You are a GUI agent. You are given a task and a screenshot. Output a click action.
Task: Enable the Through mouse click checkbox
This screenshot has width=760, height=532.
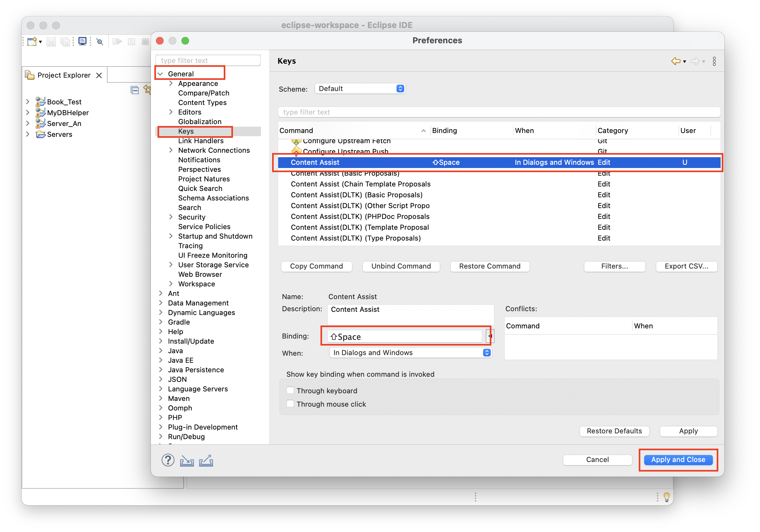tap(290, 404)
